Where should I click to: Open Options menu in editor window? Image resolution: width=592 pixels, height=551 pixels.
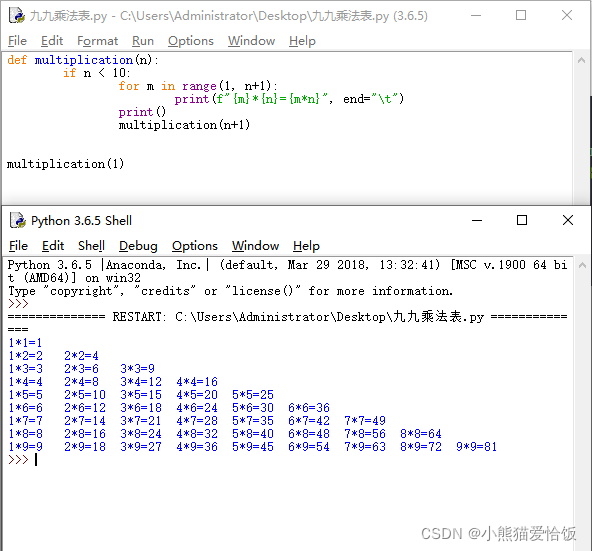pyautogui.click(x=191, y=41)
